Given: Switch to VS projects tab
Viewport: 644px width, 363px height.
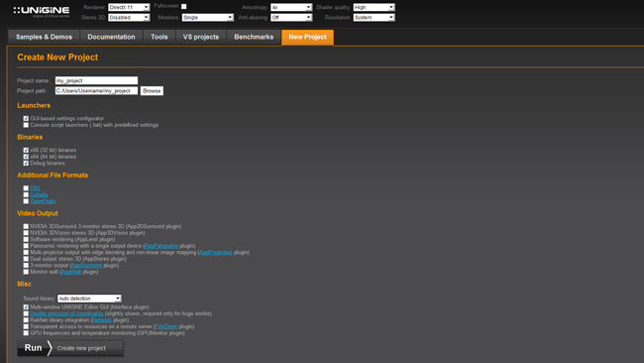Looking at the screenshot, I should [x=201, y=37].
